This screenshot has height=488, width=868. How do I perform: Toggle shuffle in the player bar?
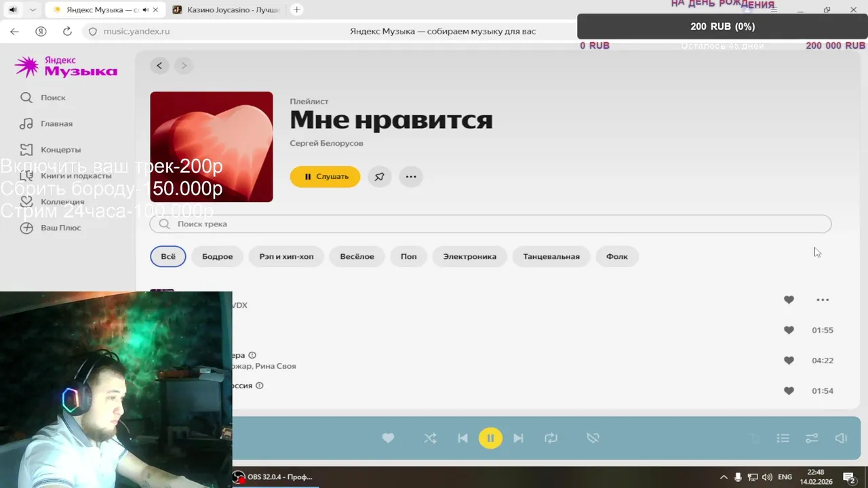(x=431, y=439)
